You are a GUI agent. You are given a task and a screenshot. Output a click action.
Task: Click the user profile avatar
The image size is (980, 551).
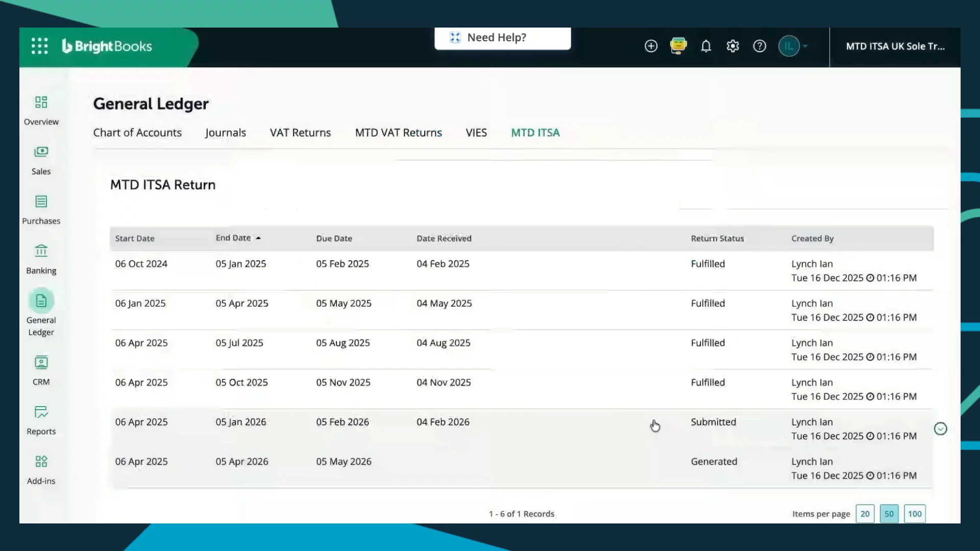(789, 46)
